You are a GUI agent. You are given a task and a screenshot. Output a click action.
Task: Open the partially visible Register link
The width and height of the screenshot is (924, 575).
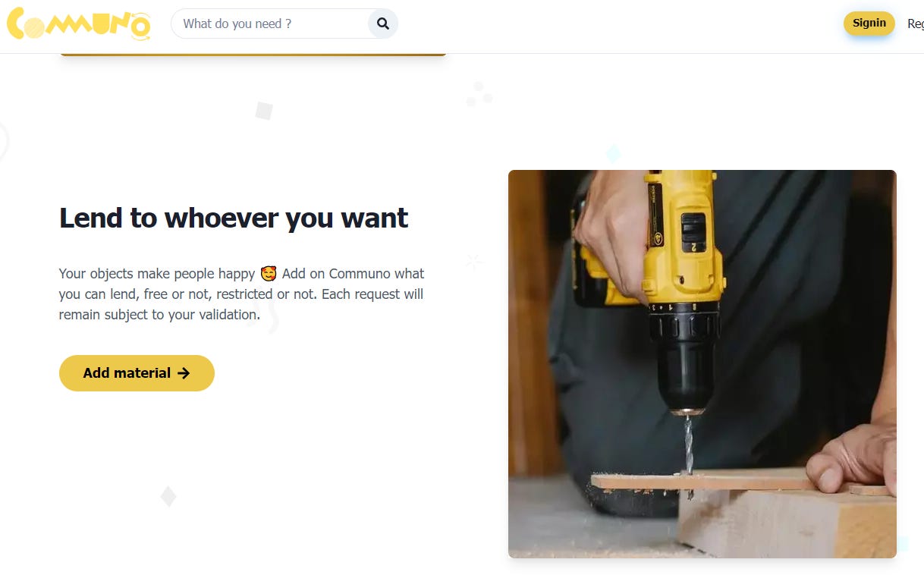click(x=916, y=24)
